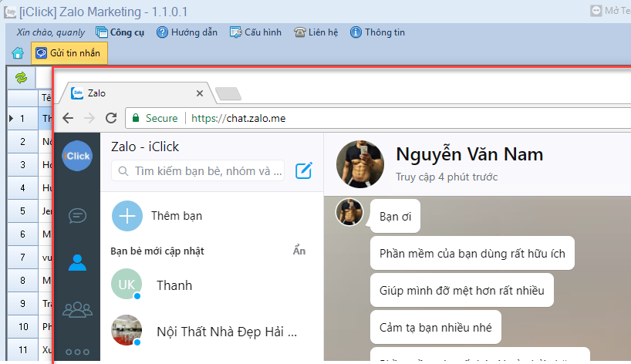Open the Zalo groups sidebar icon
Viewport: 631px width, 364px height.
coord(77,310)
